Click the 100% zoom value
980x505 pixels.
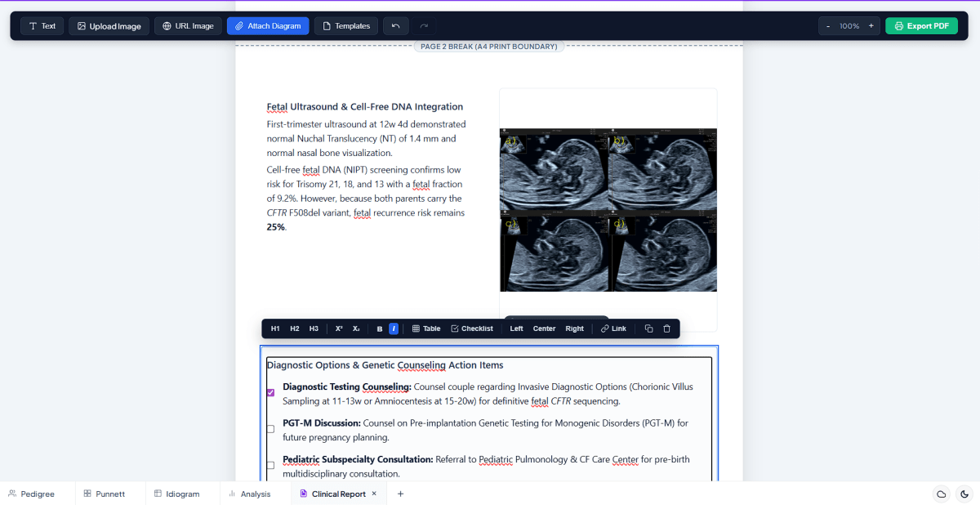[x=849, y=26]
